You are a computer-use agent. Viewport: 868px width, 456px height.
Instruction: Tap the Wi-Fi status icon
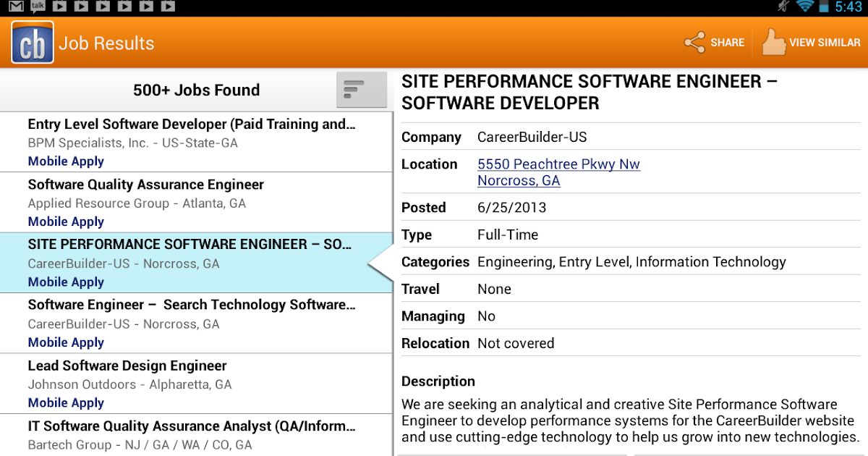click(x=805, y=7)
